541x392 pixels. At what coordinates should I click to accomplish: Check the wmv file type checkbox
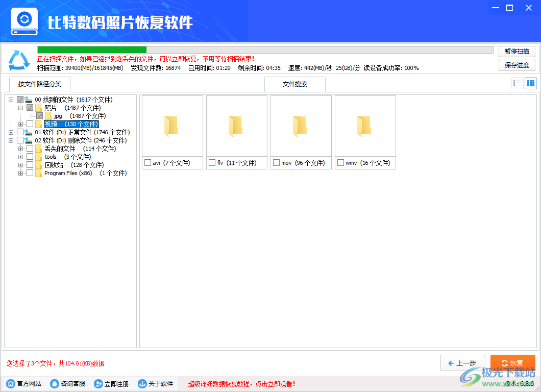click(340, 163)
